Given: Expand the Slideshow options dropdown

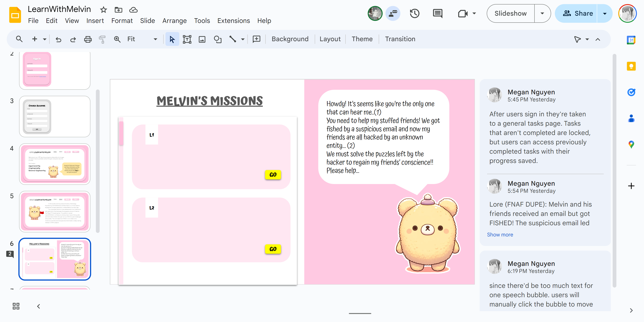Looking at the screenshot, I should (542, 13).
